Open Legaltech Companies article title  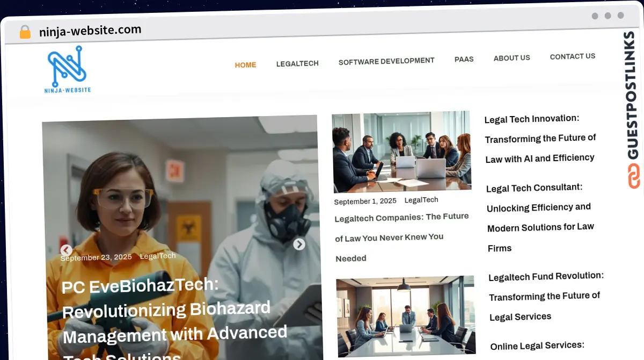coord(401,237)
